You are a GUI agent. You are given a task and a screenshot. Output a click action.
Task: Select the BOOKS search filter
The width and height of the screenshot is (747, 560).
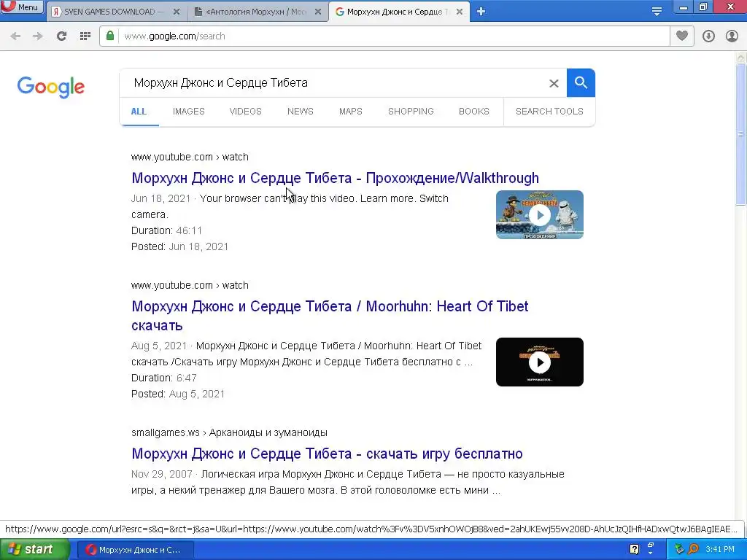click(474, 112)
